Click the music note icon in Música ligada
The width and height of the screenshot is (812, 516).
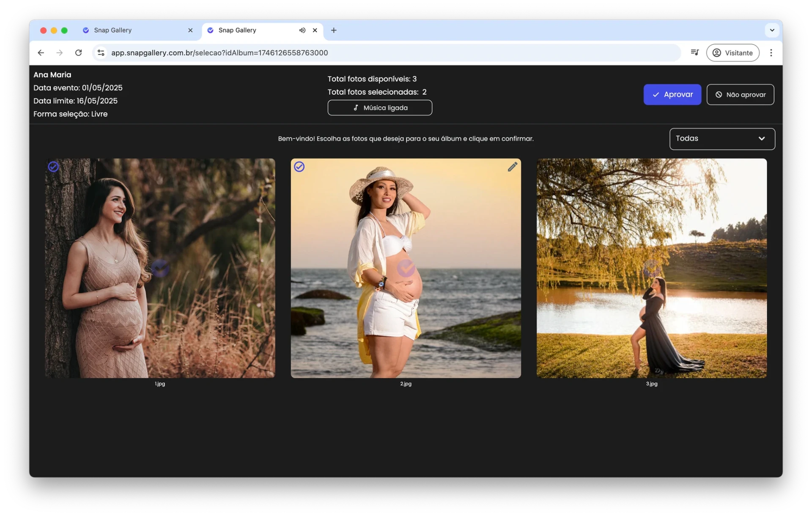[356, 107]
